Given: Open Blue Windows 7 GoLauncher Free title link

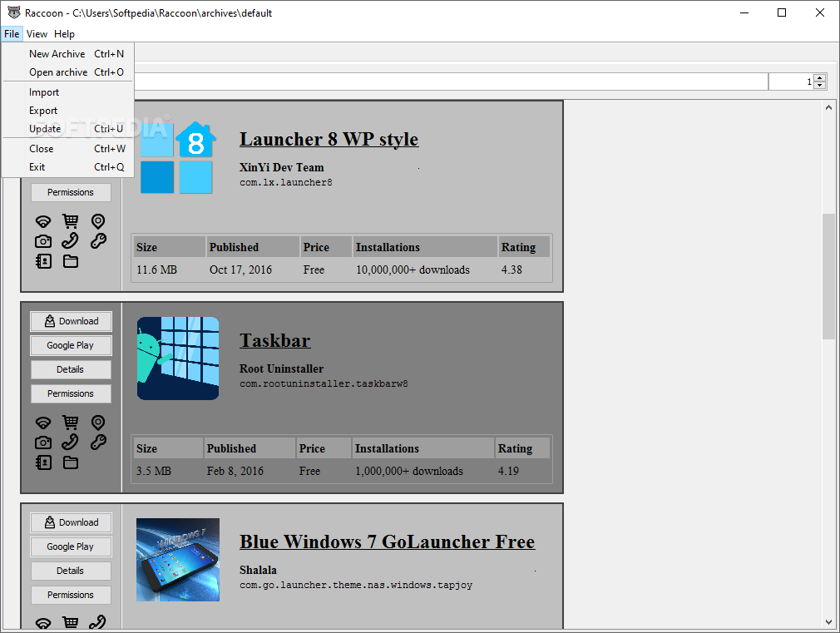Looking at the screenshot, I should tap(387, 542).
